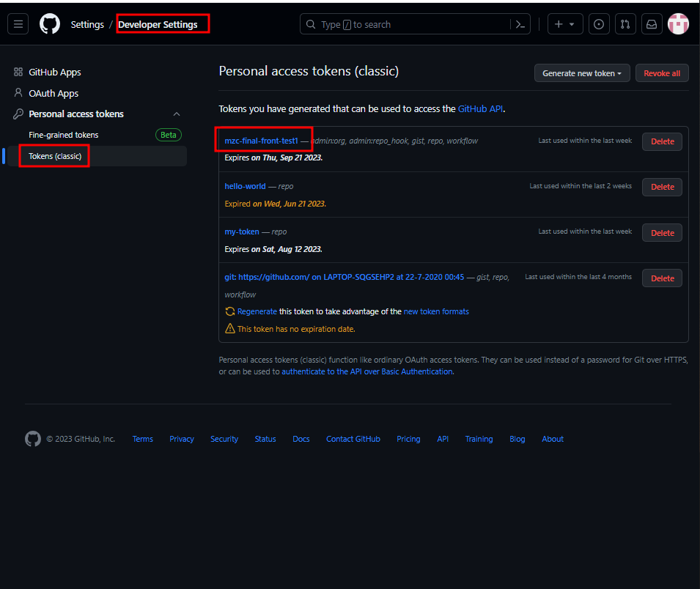Open the Pull requests icon in header

[625, 24]
